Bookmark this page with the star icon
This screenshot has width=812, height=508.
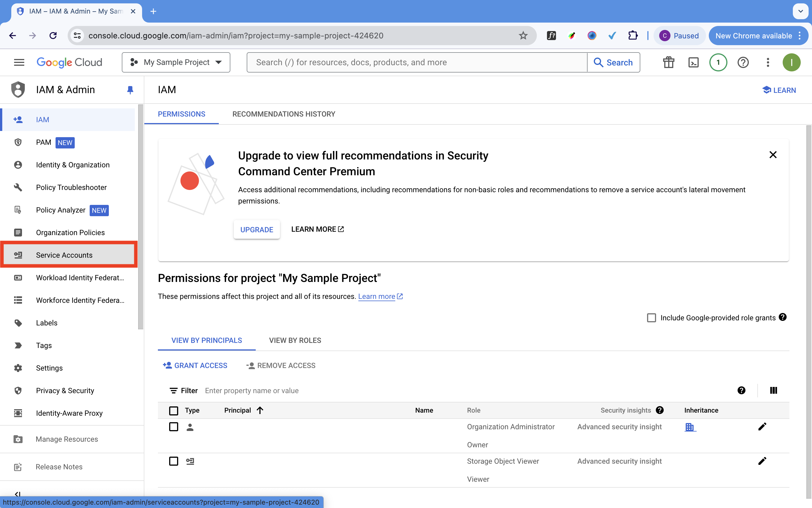(523, 36)
